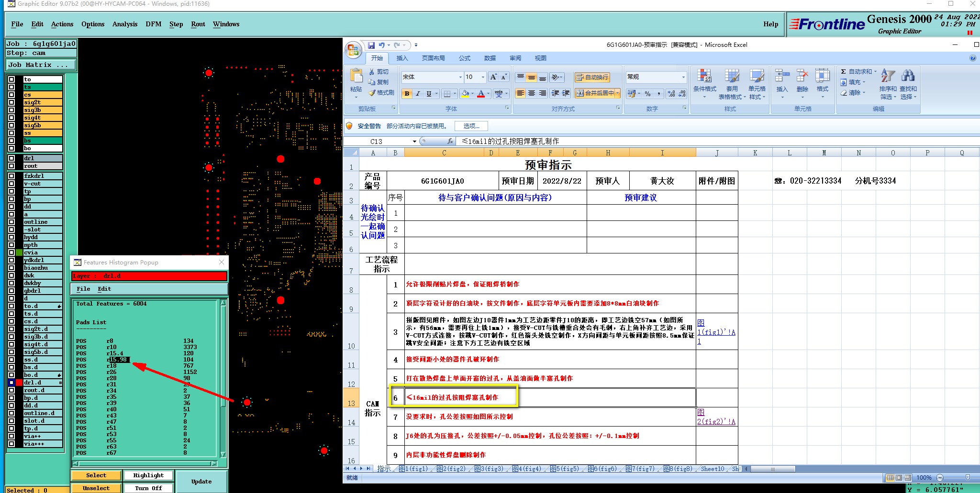The height and width of the screenshot is (493, 980).
Task: Toggle Underline formatting in Excel
Action: (429, 94)
